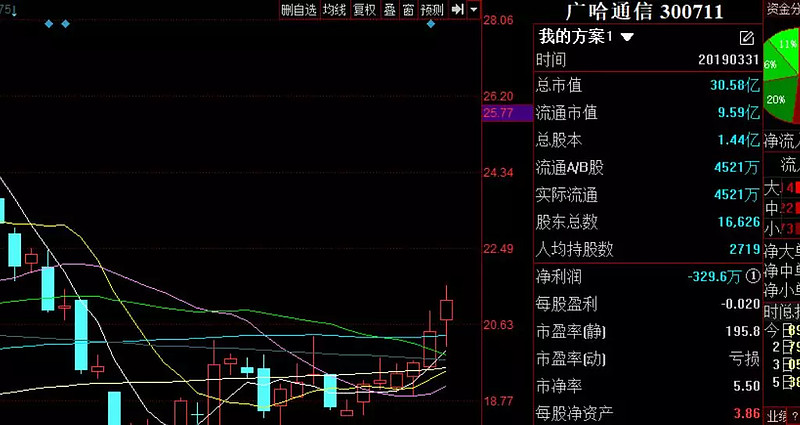Click the 时间 date value 20190331
The height and width of the screenshot is (425, 800).
[x=729, y=60]
